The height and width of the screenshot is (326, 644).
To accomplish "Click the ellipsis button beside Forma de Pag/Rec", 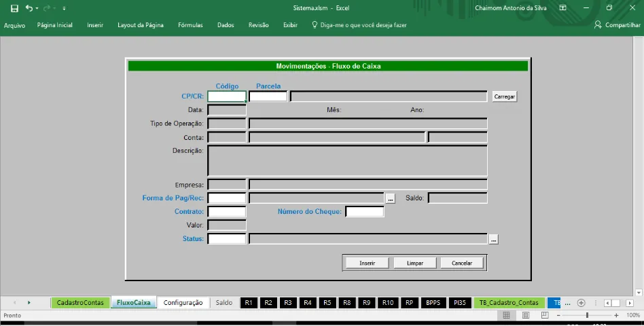I will (390, 198).
